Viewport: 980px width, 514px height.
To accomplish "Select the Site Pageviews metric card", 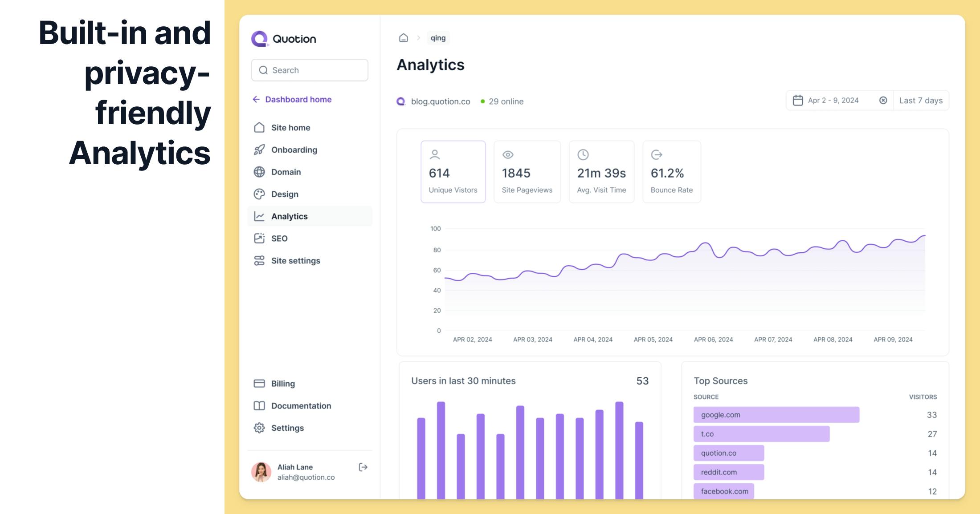I will [x=527, y=172].
